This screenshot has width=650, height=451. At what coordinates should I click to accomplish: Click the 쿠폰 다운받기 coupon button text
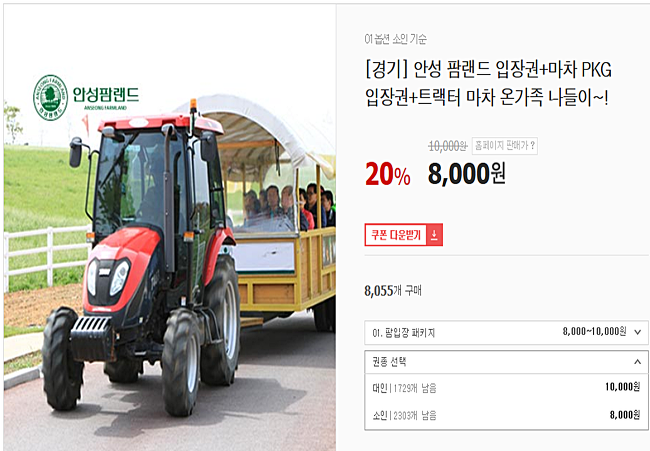(x=395, y=235)
